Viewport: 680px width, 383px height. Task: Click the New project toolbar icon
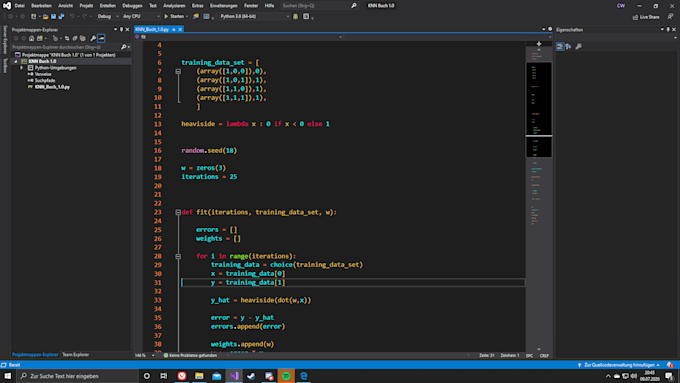tap(33, 16)
